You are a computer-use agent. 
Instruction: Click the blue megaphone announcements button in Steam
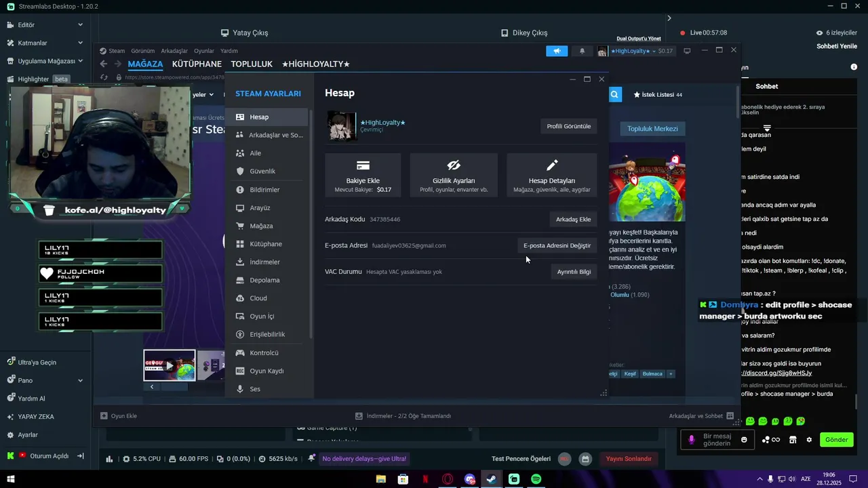pyautogui.click(x=557, y=51)
